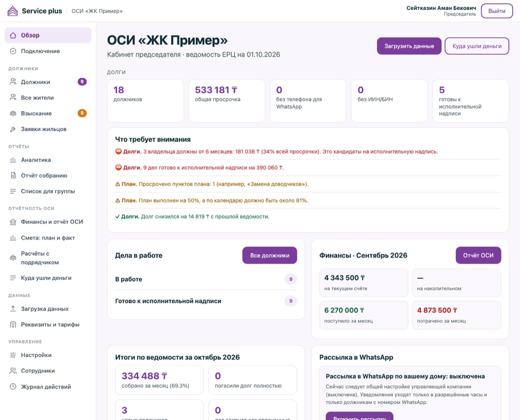Image resolution: width=520 pixels, height=420 pixels.
Task: Click the upload icon beside Загрузка данных
Action: 13,309
